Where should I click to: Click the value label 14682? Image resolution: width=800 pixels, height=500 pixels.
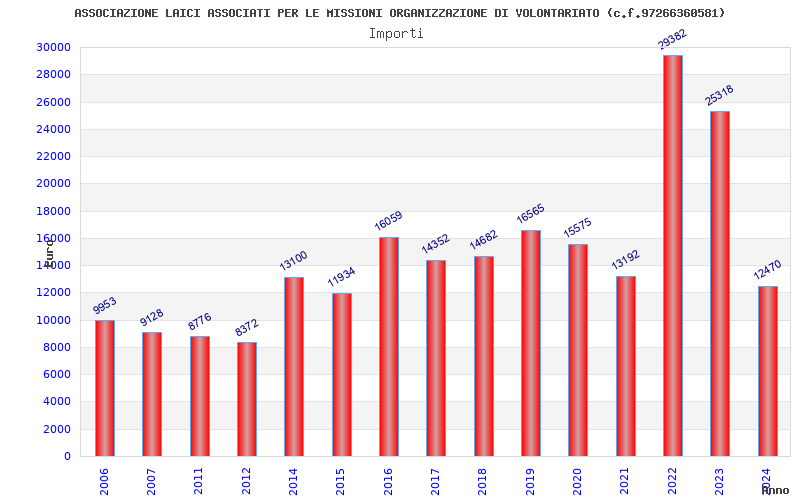click(x=483, y=240)
